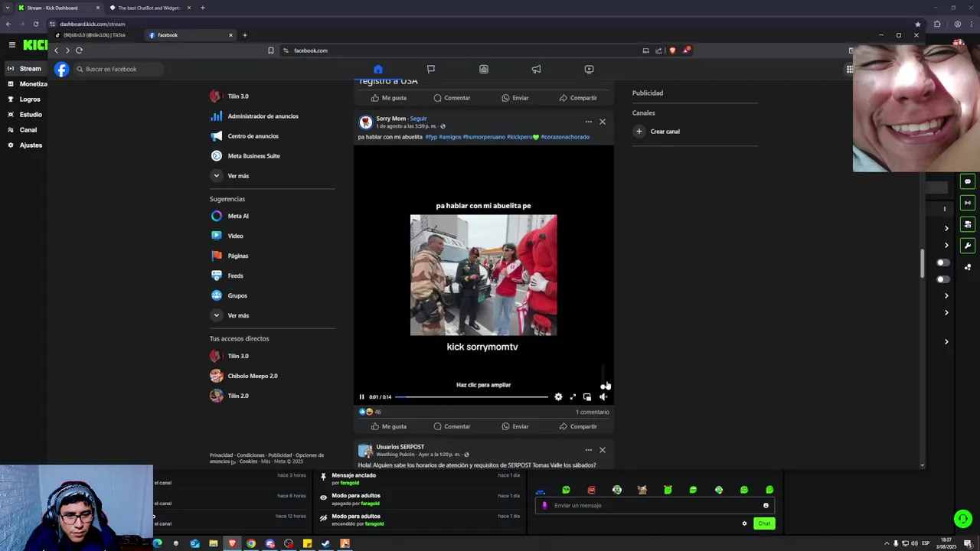Expand the bottom chevron row in the Kick panel
This screenshot has width=980, height=551.
click(x=946, y=342)
